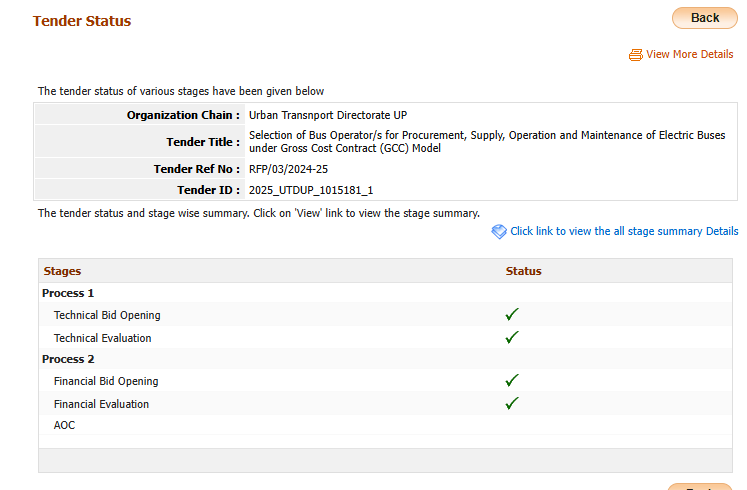Open the all stage summary Details link
Screen dimensions: 747x490
click(624, 231)
